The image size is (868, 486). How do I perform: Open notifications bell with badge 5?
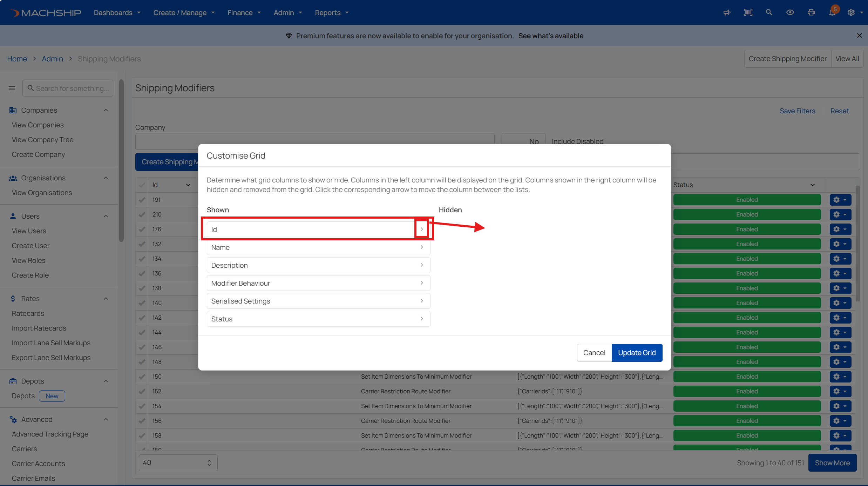click(833, 12)
